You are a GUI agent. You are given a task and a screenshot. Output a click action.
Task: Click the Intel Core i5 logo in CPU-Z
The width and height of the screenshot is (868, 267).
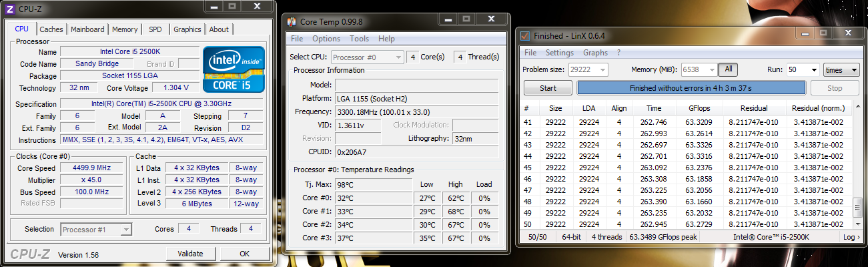(x=234, y=69)
